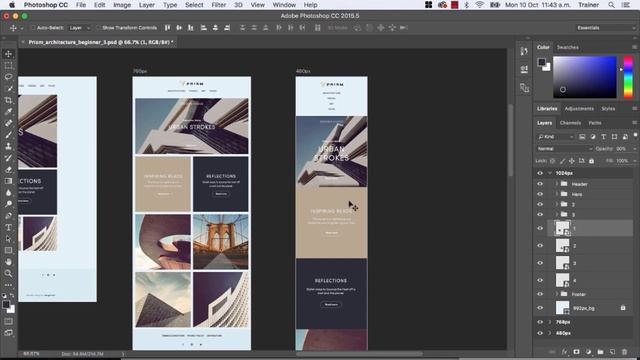
Task: Open macOS Spotlight search icon
Action: coord(611,5)
